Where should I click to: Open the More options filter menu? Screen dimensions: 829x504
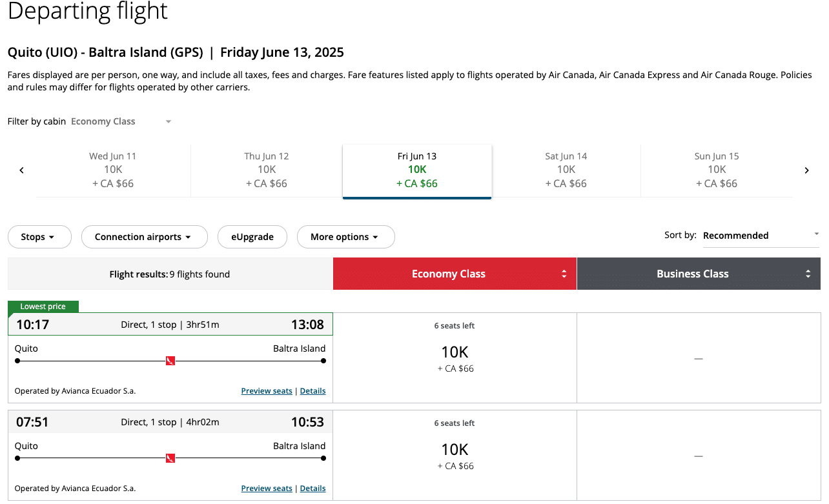point(345,237)
